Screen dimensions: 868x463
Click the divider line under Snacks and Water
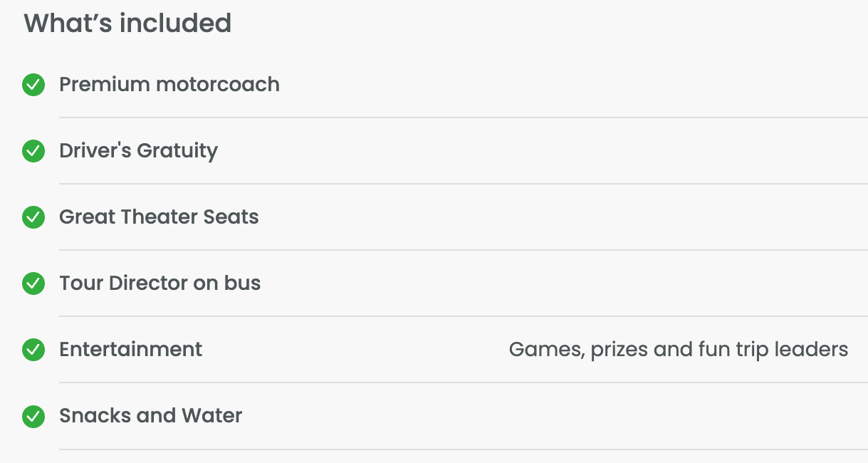click(x=463, y=449)
